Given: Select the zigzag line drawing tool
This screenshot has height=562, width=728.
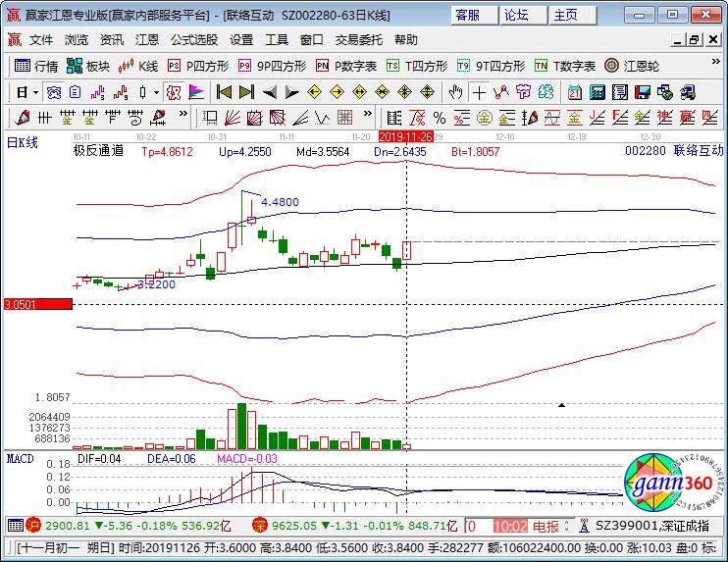Looking at the screenshot, I should 501,92.
